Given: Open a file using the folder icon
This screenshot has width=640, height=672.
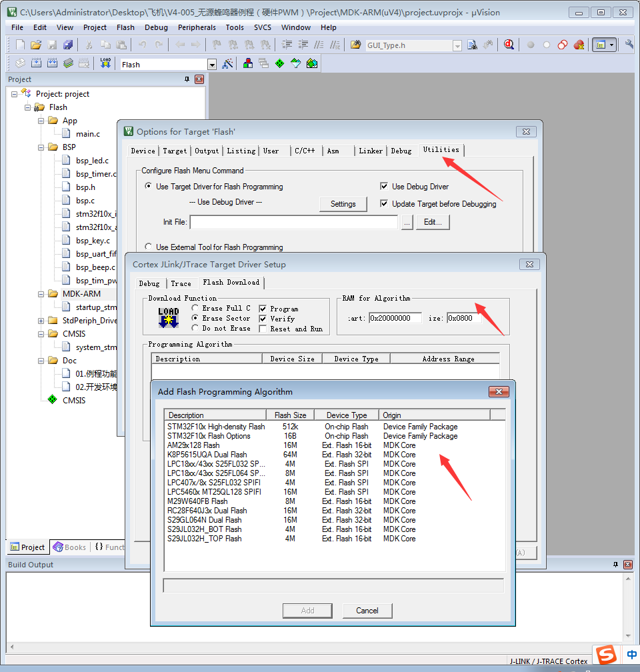Looking at the screenshot, I should pyautogui.click(x=36, y=45).
